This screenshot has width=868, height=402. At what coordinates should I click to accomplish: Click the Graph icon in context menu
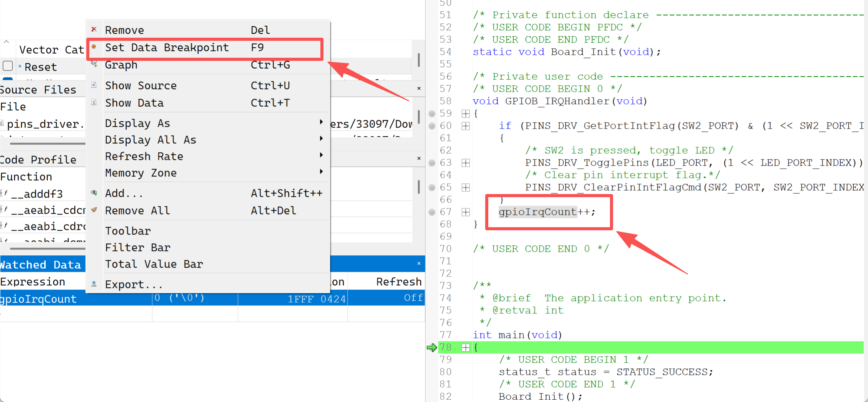pos(94,65)
